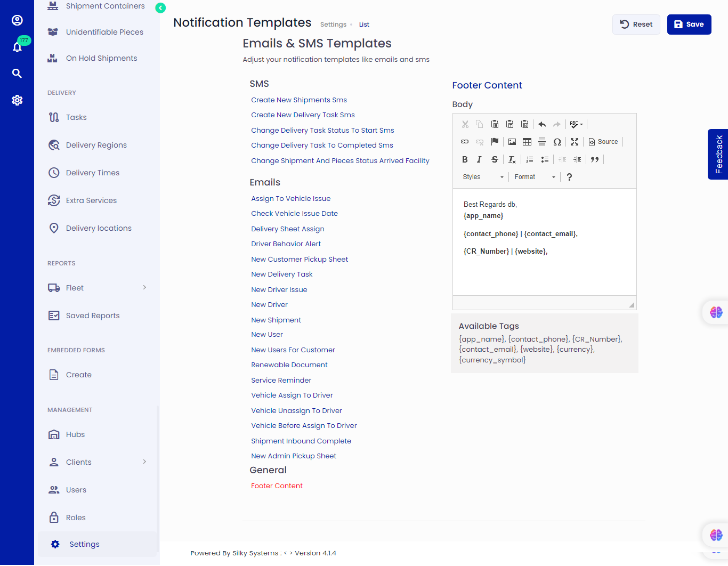This screenshot has width=728, height=566.
Task: Open the New Shipment email template
Action: tap(276, 319)
